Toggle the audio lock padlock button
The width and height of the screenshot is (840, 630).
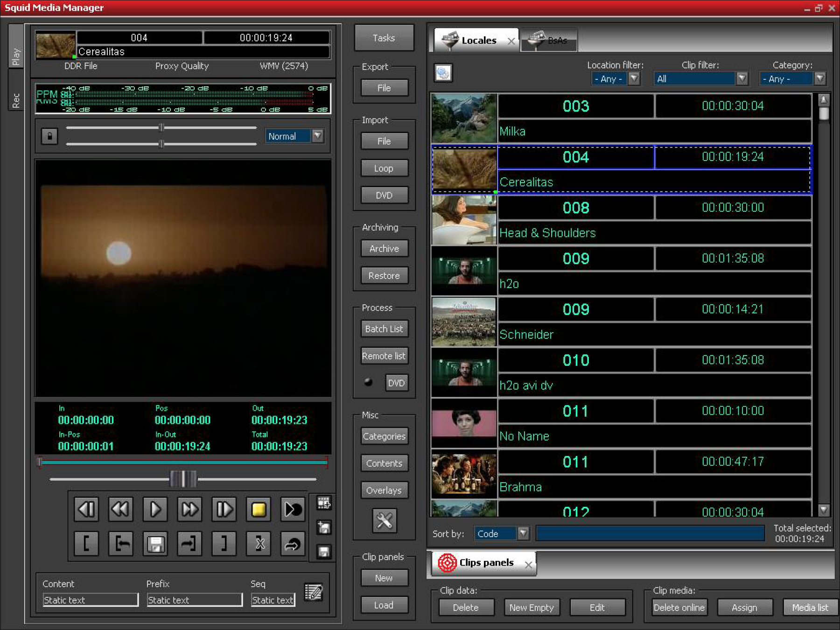click(x=49, y=136)
